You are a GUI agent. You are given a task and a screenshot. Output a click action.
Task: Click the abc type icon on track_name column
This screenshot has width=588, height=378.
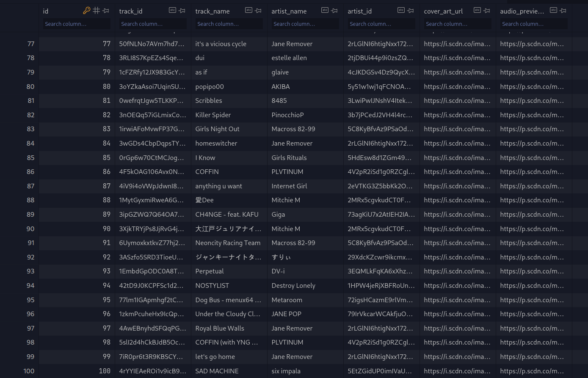[x=249, y=11]
